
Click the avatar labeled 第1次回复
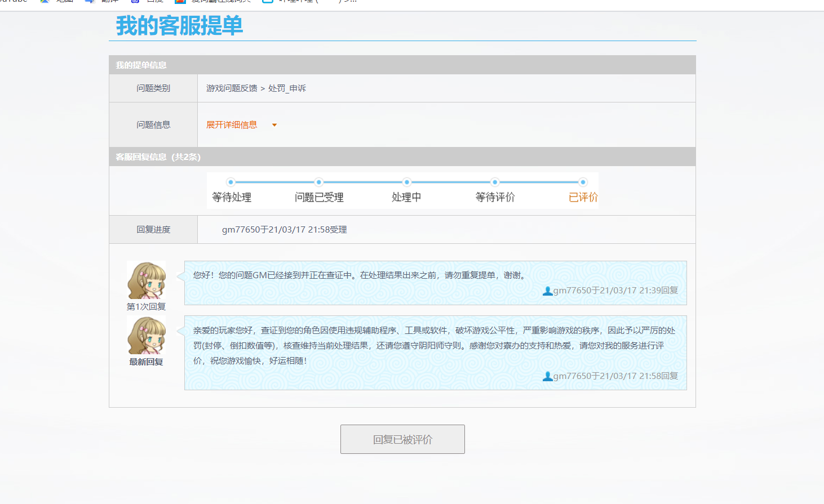[147, 280]
